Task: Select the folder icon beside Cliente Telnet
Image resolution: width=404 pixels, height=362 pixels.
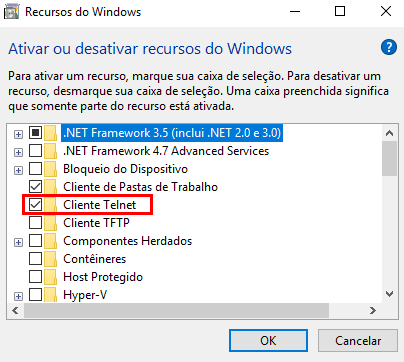Action: pos(51,205)
